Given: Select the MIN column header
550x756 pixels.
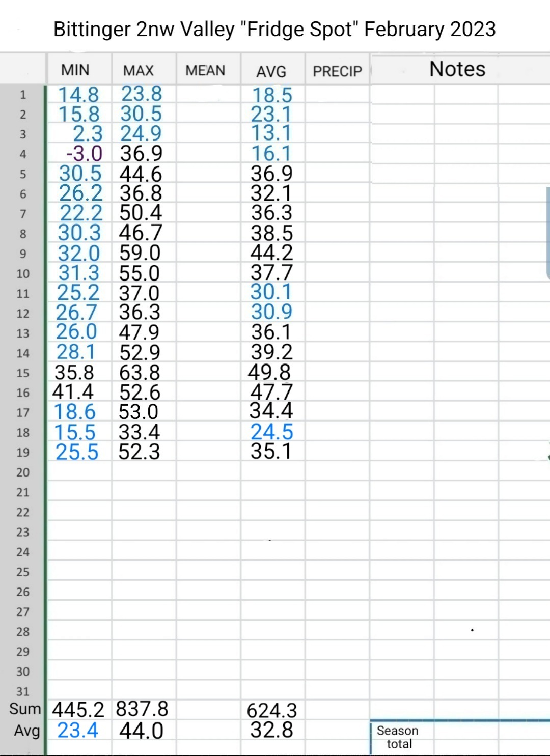Looking at the screenshot, I should [x=75, y=70].
